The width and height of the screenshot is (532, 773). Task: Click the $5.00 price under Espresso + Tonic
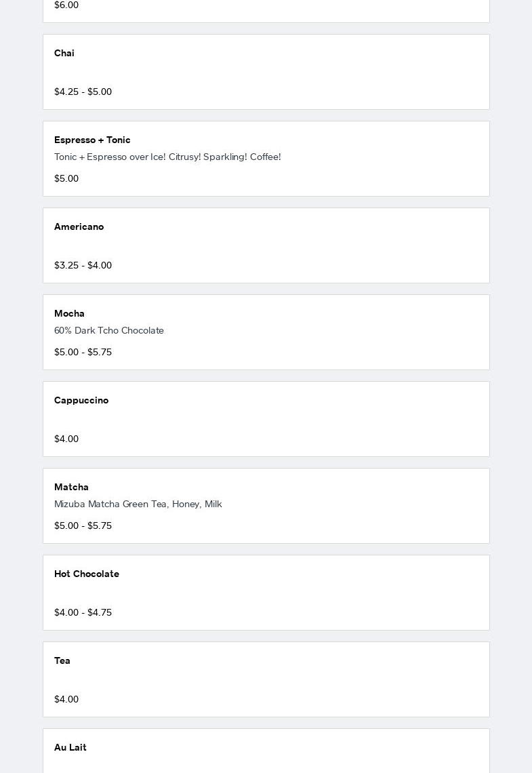coord(66,178)
